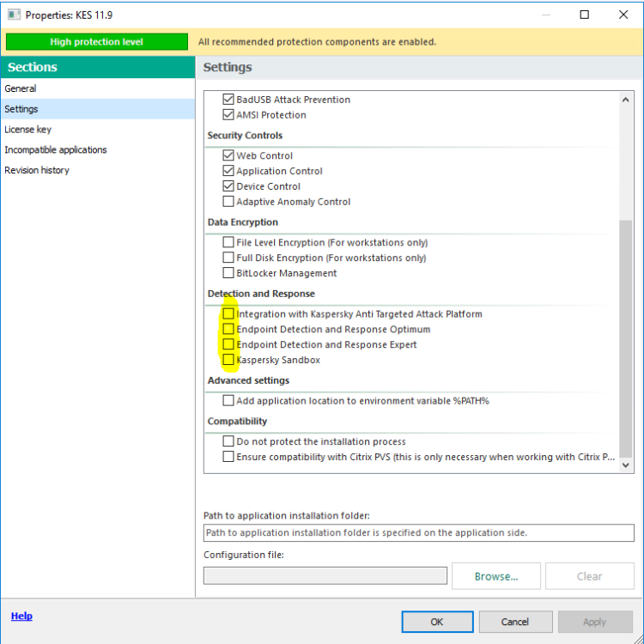Click the High protection level indicator

(x=97, y=42)
